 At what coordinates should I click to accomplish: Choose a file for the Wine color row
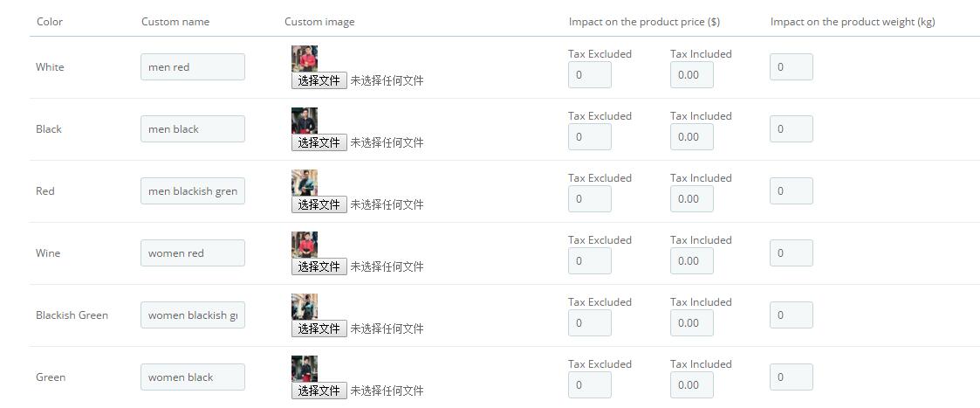319,266
